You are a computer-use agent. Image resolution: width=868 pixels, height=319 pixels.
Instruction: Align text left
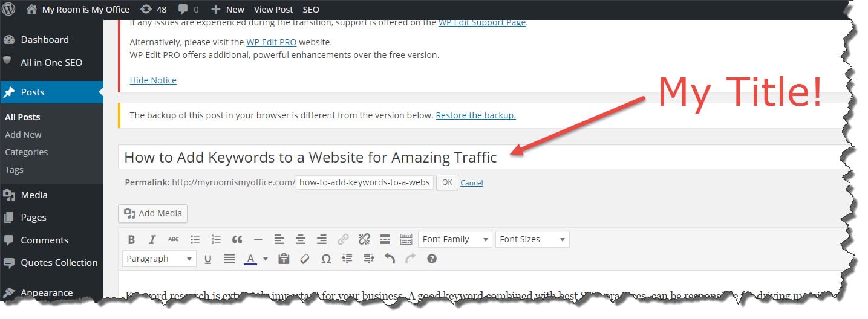point(279,239)
